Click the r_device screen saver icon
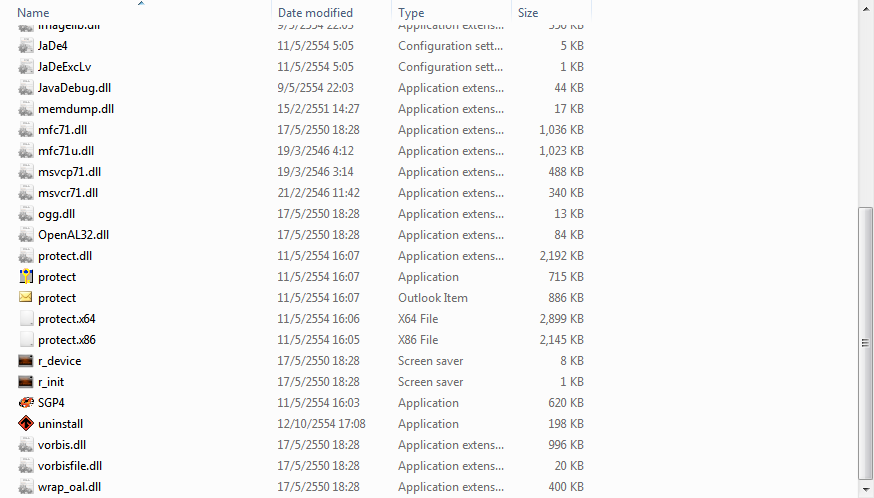This screenshot has height=498, width=874. tap(26, 361)
